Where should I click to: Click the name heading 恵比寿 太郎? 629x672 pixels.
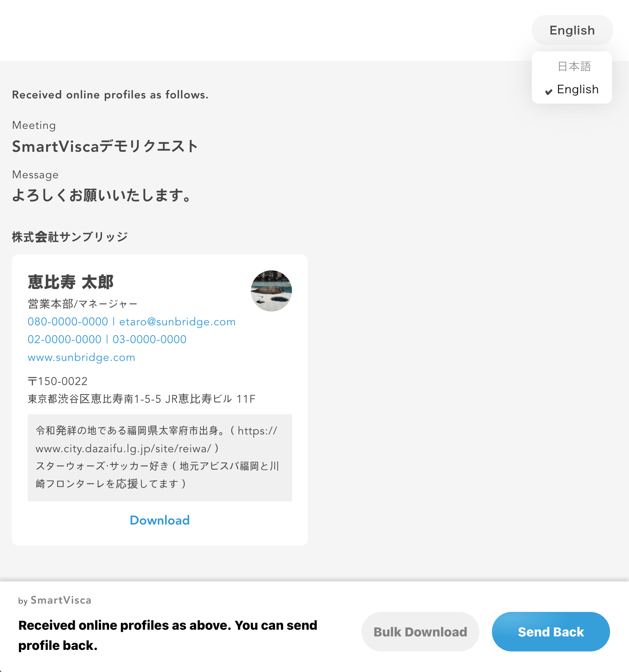click(x=71, y=282)
